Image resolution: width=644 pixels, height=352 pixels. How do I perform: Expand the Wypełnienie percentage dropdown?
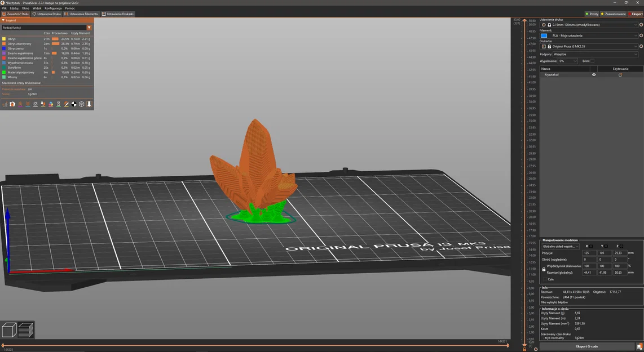[575, 60]
